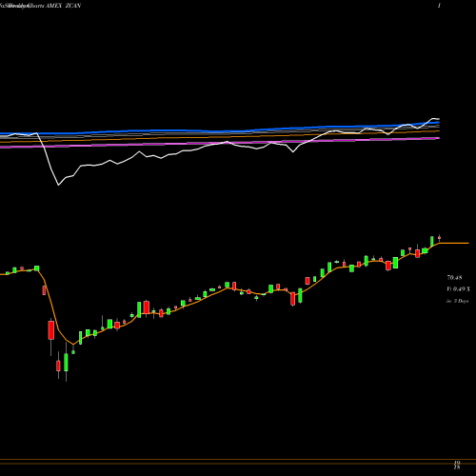Click the lowest long-wick green candlestick
Image resolution: width=476 pixels, height=476 pixels.
pos(66,363)
